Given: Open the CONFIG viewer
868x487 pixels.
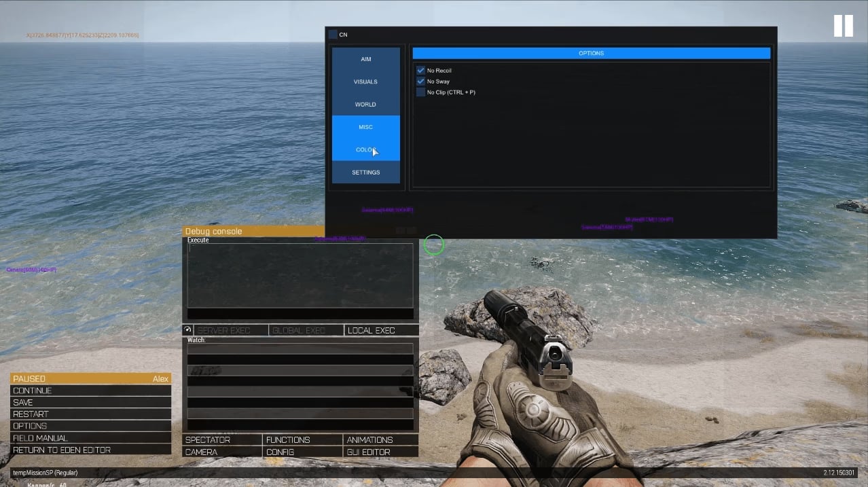Looking at the screenshot, I should point(302,452).
